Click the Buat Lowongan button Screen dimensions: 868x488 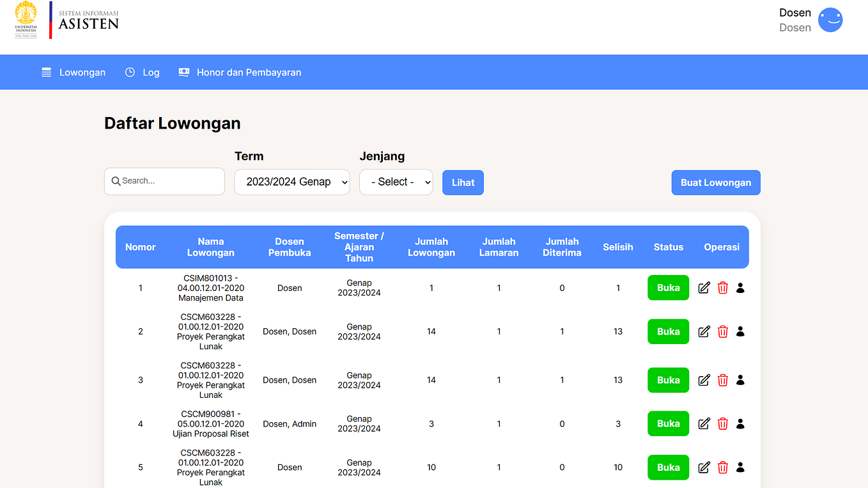716,182
